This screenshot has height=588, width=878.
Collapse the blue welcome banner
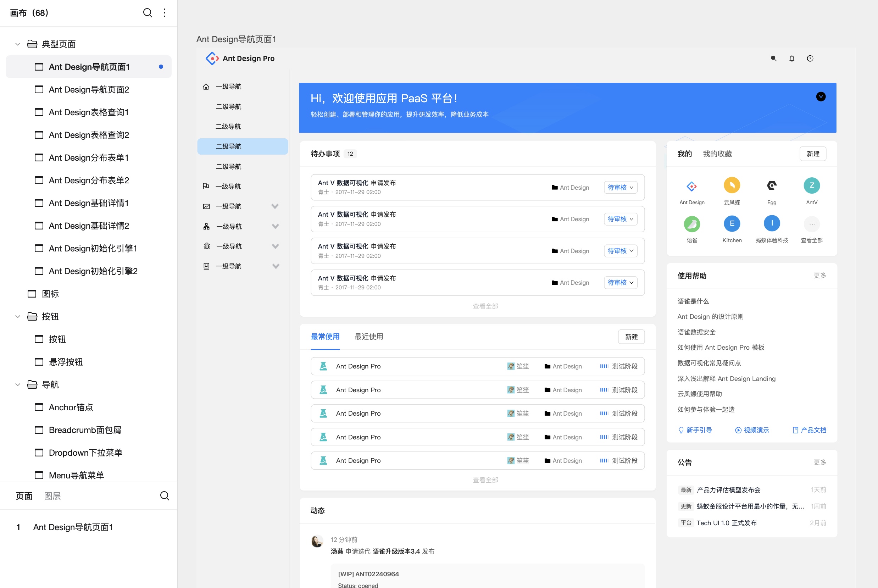(x=821, y=97)
